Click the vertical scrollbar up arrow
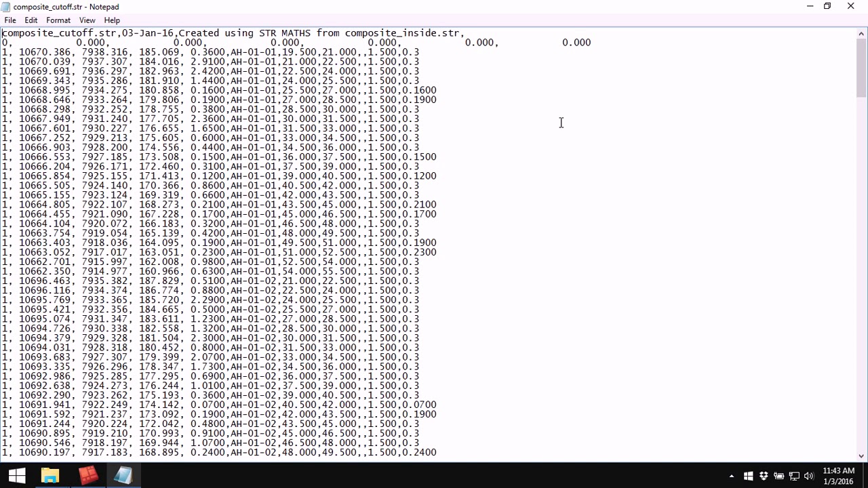This screenshot has height=488, width=868. 862,33
